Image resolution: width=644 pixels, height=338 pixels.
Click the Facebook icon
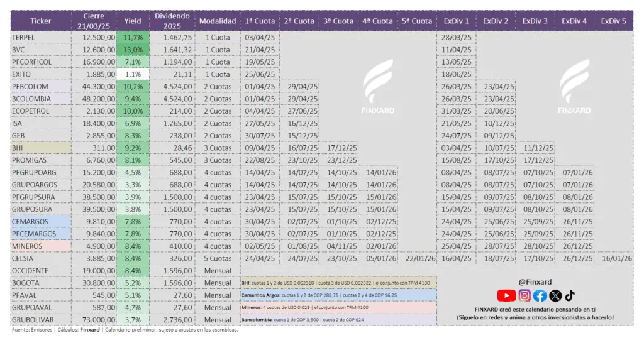[540, 295]
